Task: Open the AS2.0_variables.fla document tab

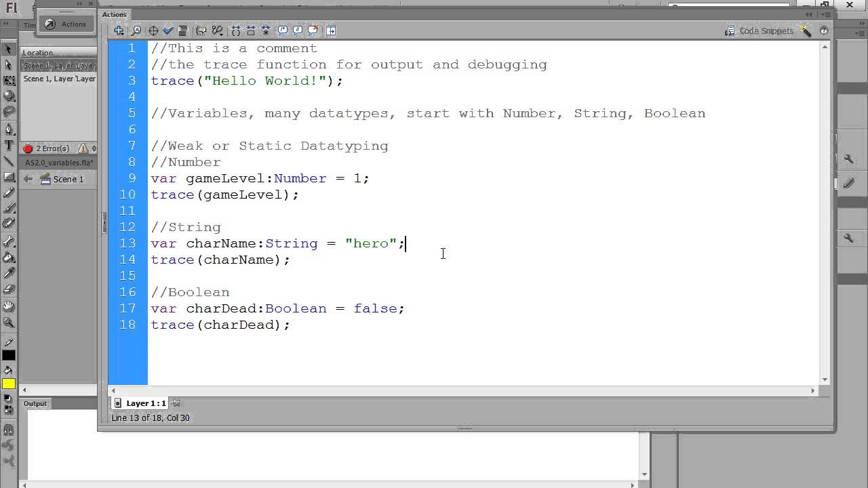Action: (59, 163)
